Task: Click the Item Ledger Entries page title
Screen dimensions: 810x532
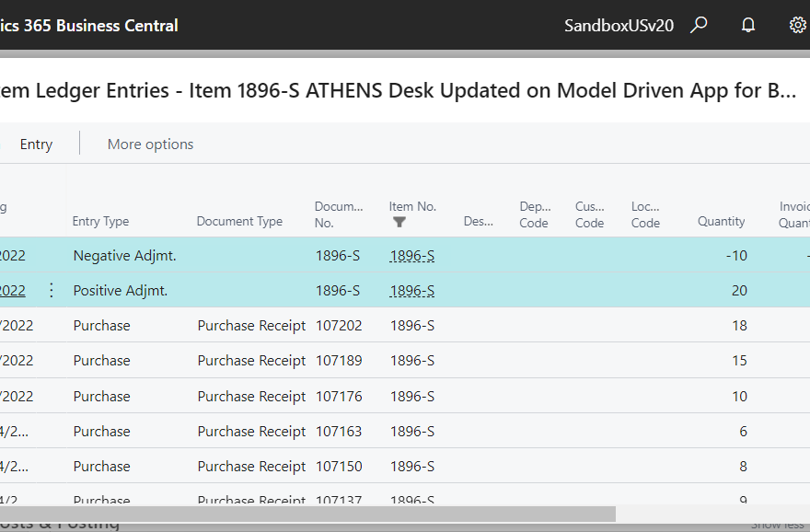Action: (399, 90)
